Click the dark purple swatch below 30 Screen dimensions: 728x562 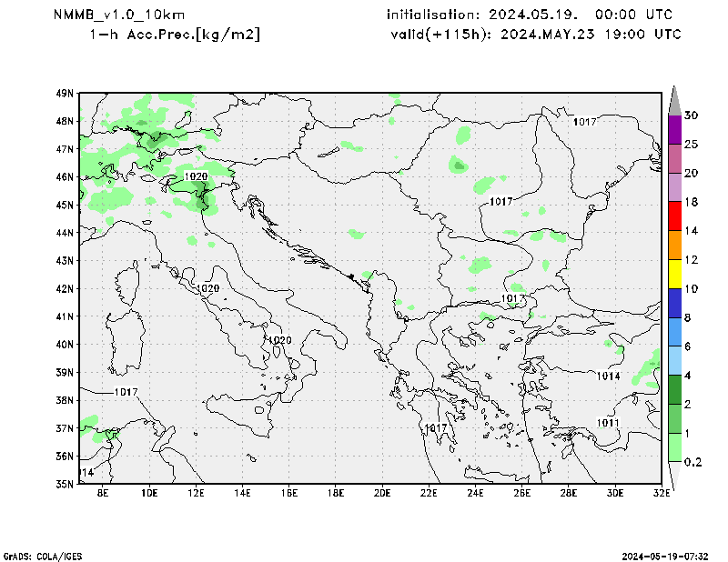(x=674, y=129)
